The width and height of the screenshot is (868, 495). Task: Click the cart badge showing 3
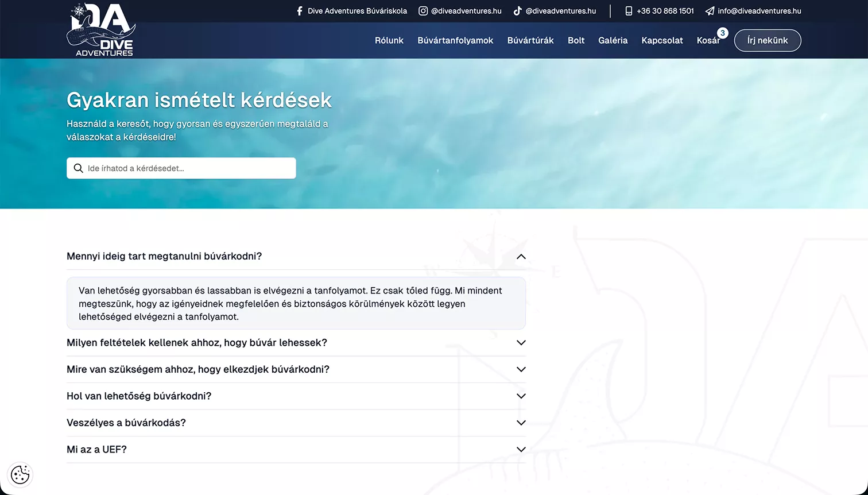723,33
